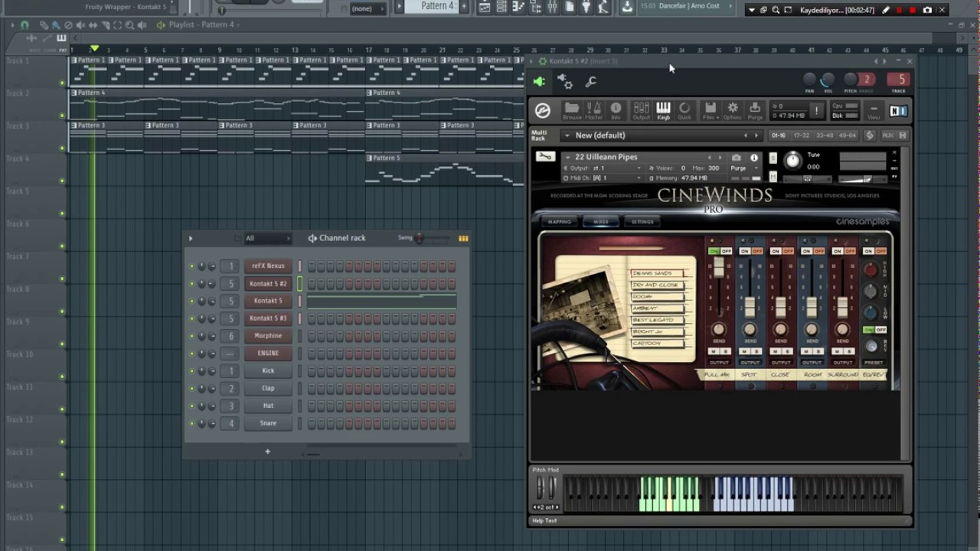Mute the instrument with the M button
This screenshot has width=980, height=551.
[x=773, y=177]
